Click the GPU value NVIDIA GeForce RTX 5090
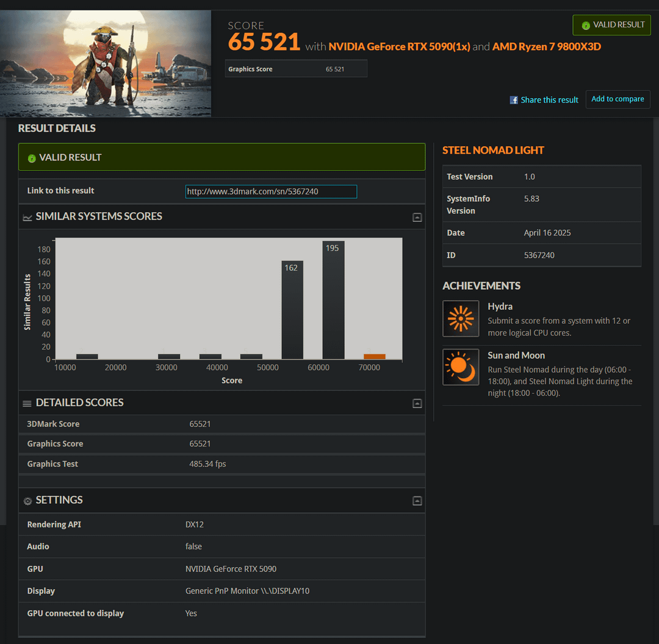659x644 pixels. click(x=231, y=569)
